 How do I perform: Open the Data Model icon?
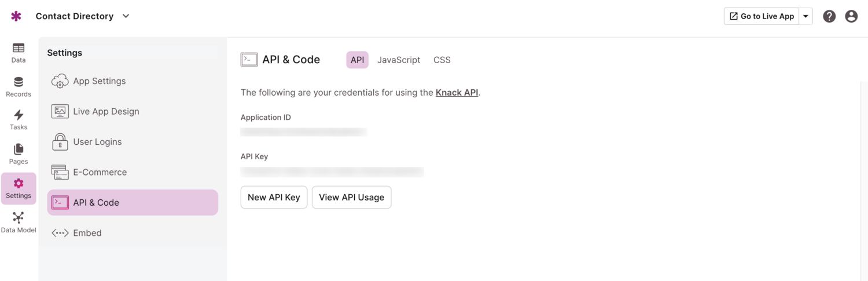point(19,218)
